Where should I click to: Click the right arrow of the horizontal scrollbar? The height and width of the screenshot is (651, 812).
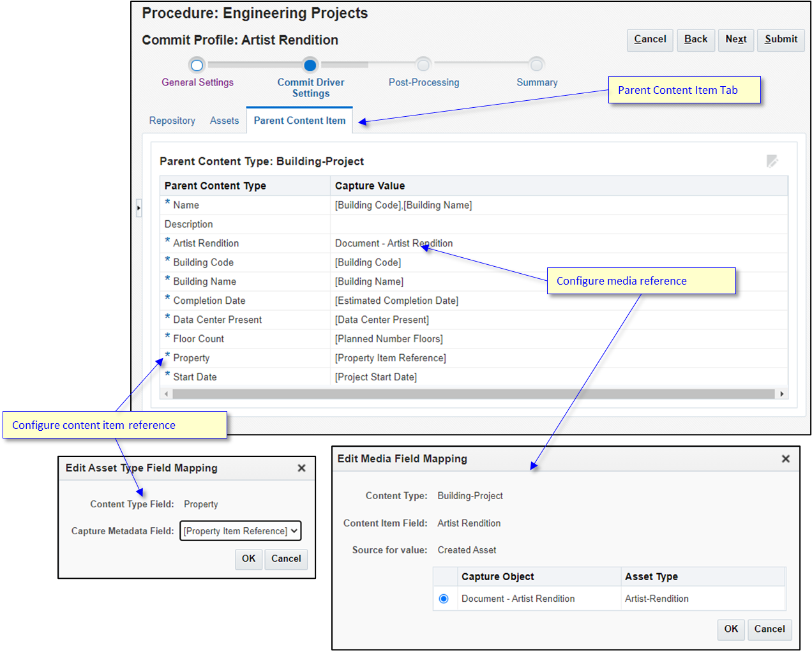coord(781,394)
